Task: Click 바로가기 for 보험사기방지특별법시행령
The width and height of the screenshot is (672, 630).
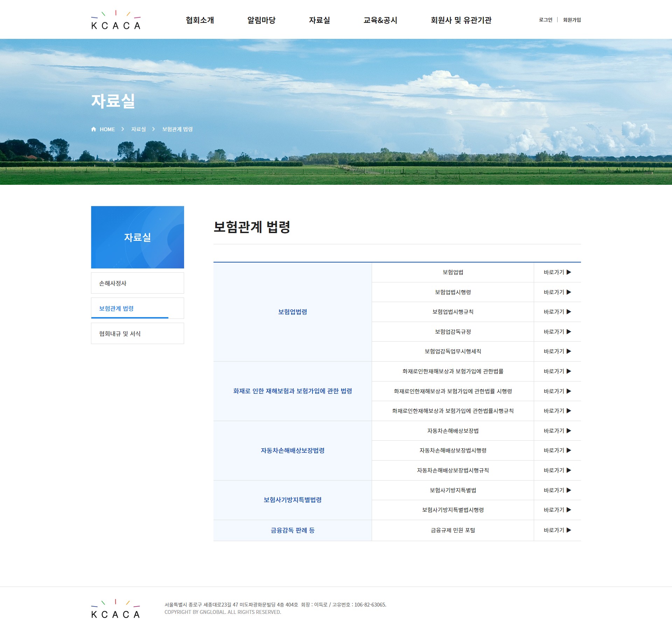Action: [x=557, y=510]
